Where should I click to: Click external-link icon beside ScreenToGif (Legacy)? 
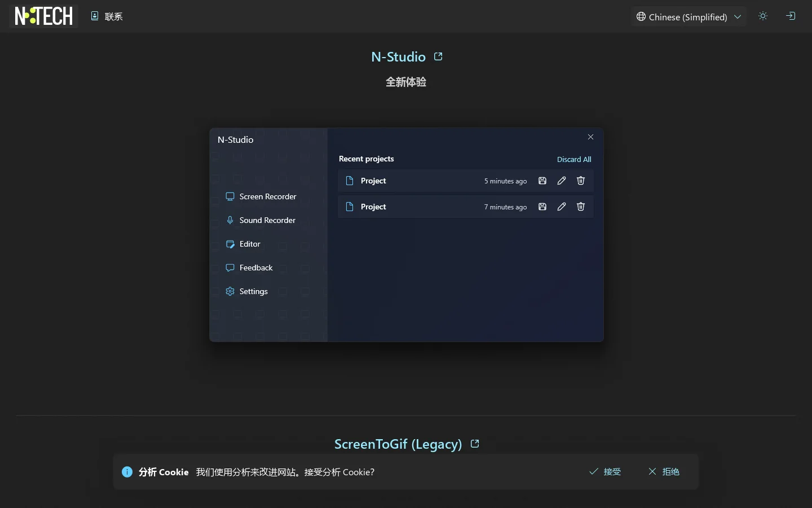pyautogui.click(x=475, y=444)
